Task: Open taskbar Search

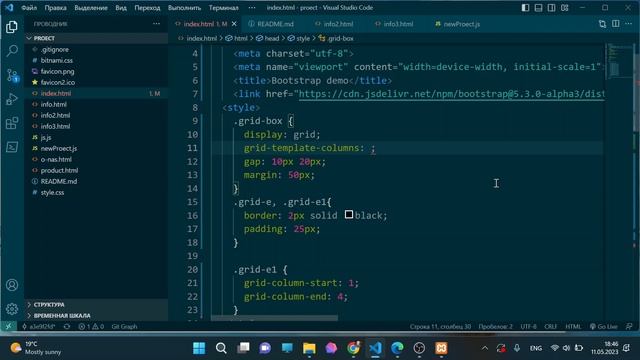Action: 221,348
